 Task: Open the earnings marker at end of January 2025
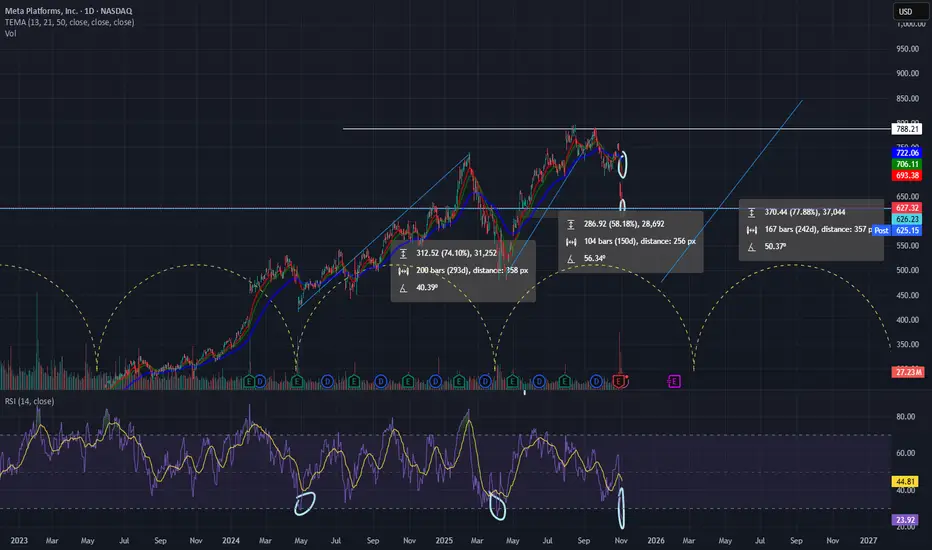[458, 381]
